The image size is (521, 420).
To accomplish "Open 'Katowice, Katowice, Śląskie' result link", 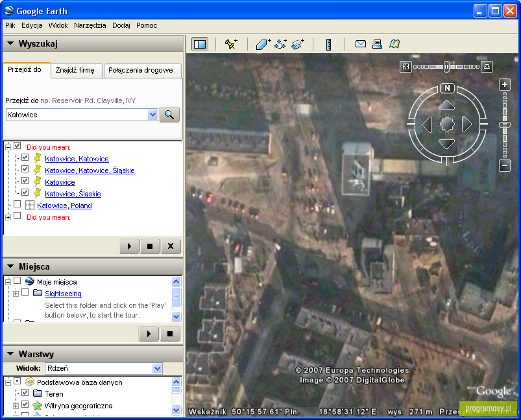I will (x=90, y=170).
